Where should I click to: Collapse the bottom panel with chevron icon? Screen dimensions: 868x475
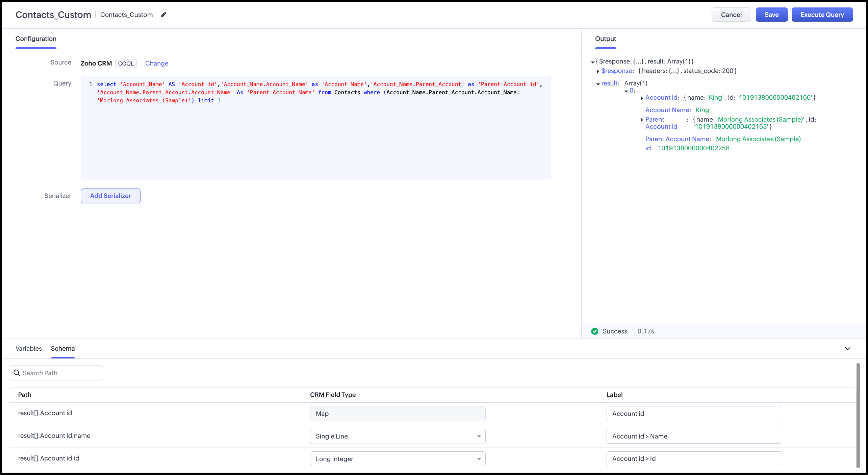(x=847, y=348)
